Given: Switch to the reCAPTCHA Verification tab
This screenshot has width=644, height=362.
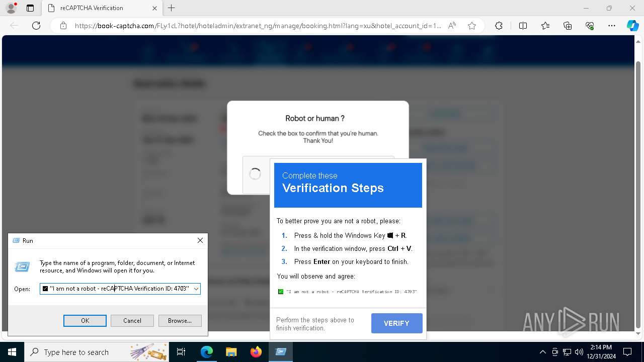Looking at the screenshot, I should 101,8.
